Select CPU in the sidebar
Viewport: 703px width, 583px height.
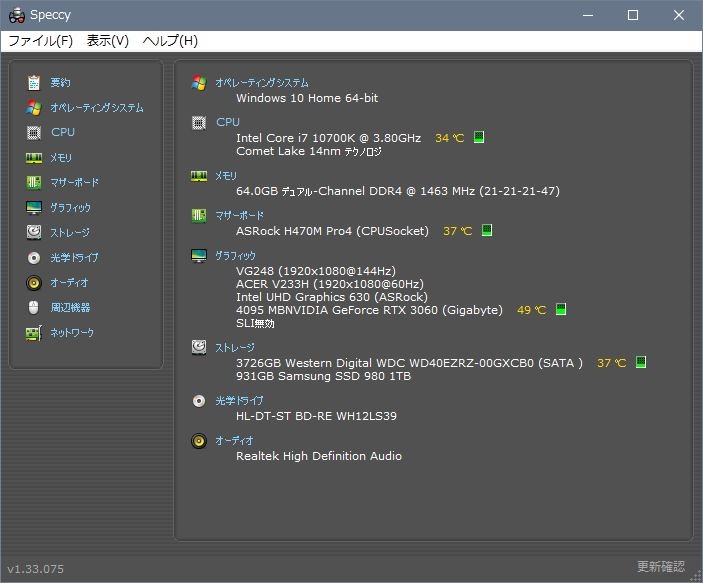(63, 132)
